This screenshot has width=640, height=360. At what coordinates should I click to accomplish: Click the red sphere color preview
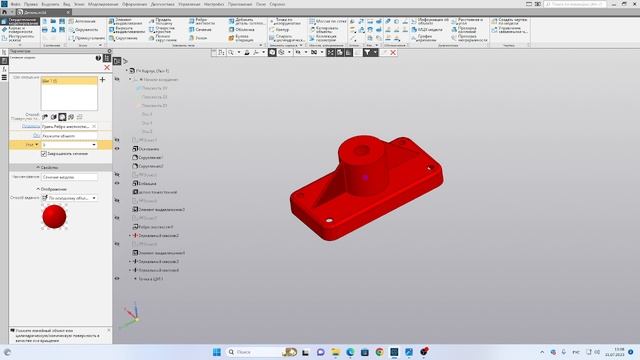click(x=54, y=217)
